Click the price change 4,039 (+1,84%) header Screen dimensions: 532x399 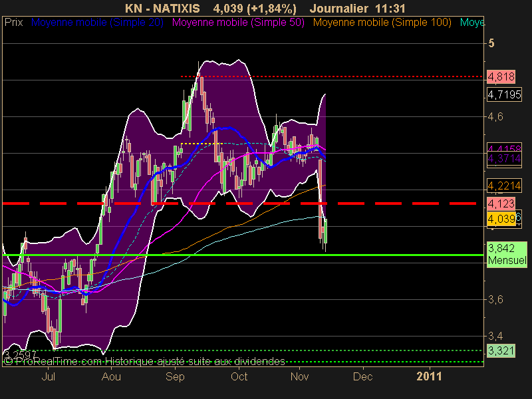pyautogui.click(x=255, y=8)
